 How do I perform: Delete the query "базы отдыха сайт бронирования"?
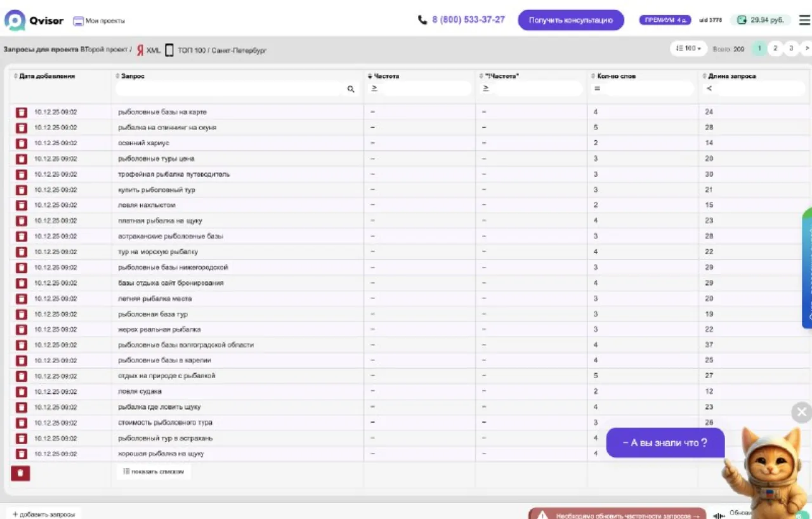click(x=22, y=283)
